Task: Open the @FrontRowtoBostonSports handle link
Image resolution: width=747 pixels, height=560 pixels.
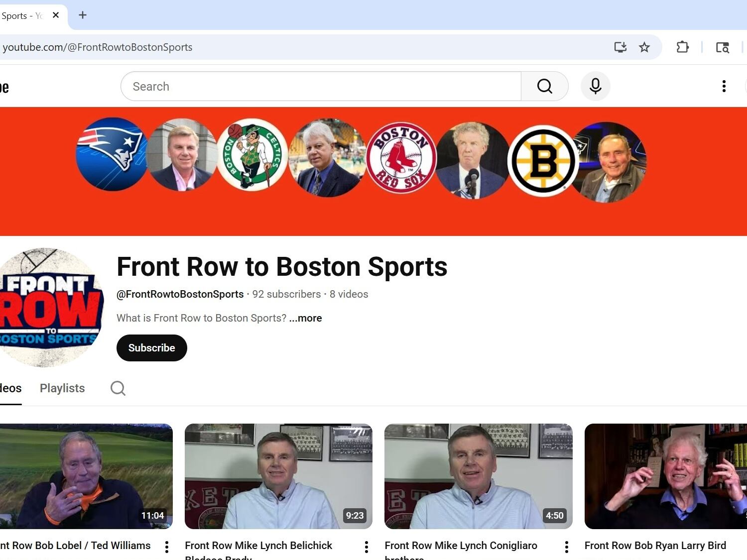Action: pos(180,294)
